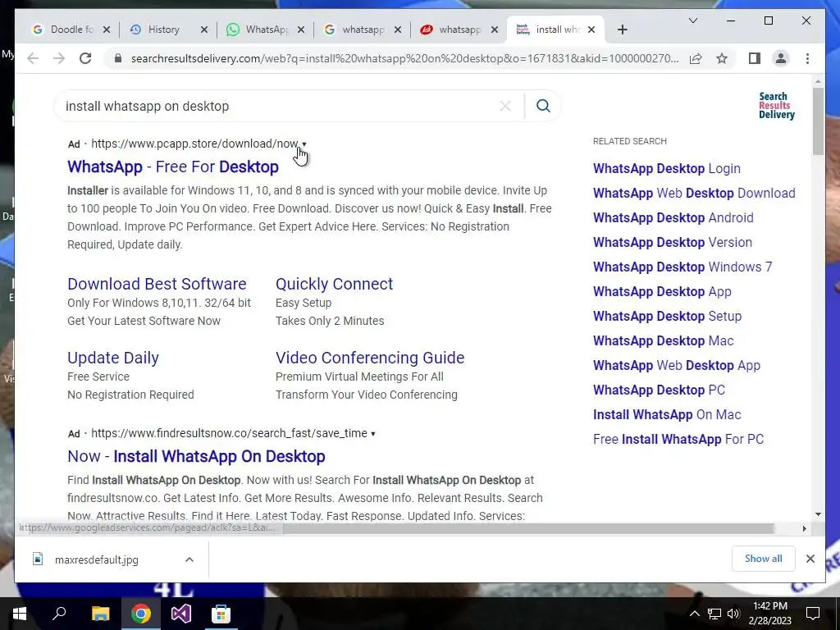Open File Explorer from taskbar
This screenshot has width=840, height=630.
point(100,614)
